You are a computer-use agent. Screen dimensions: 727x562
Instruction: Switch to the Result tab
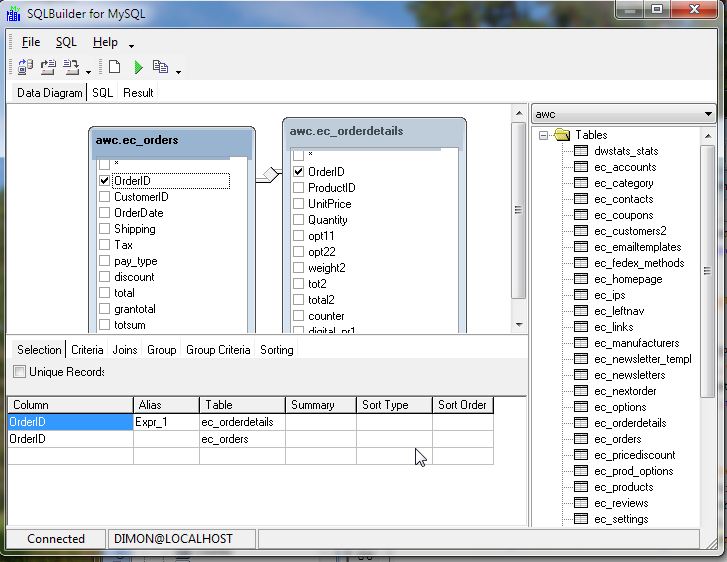(138, 93)
